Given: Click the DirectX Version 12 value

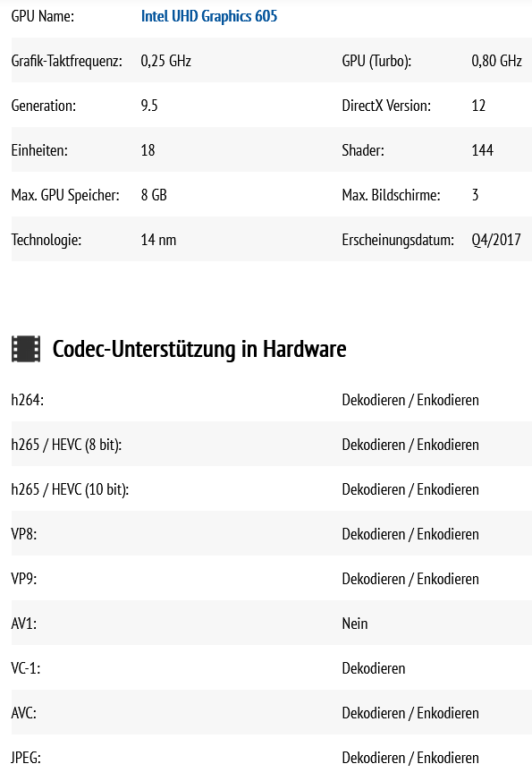Looking at the screenshot, I should [x=478, y=106].
